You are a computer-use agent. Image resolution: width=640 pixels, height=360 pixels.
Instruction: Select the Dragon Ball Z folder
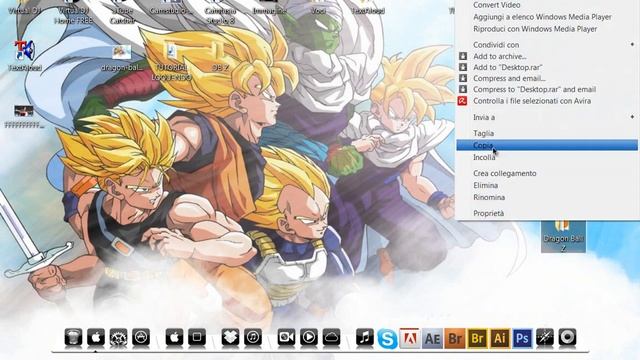click(x=563, y=237)
